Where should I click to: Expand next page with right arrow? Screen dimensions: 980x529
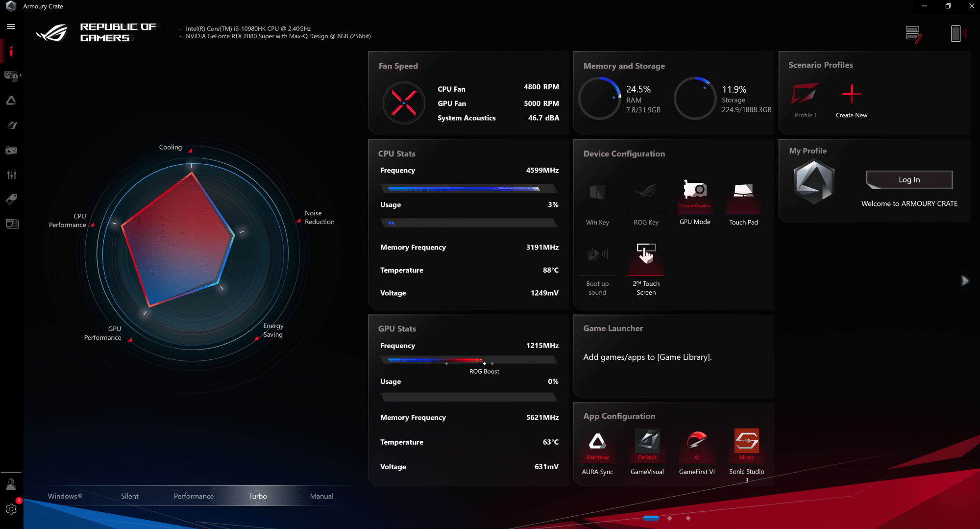[x=965, y=281]
